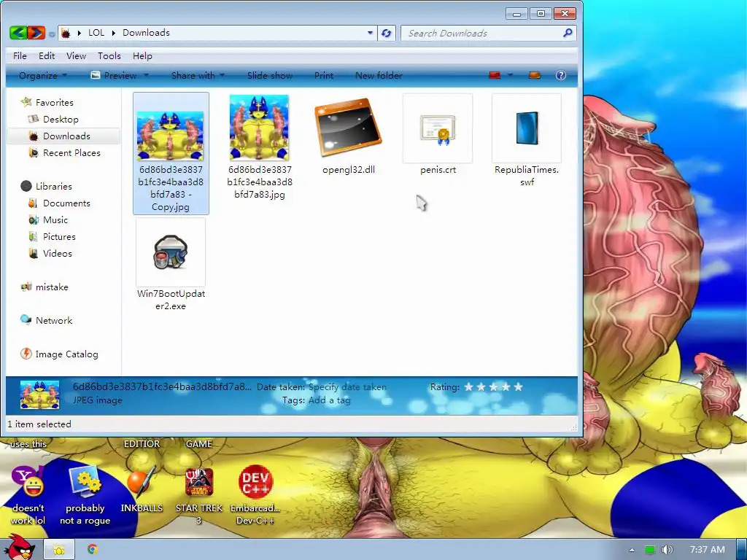747x560 pixels.
Task: Click the blue Help question mark icon
Action: point(561,75)
